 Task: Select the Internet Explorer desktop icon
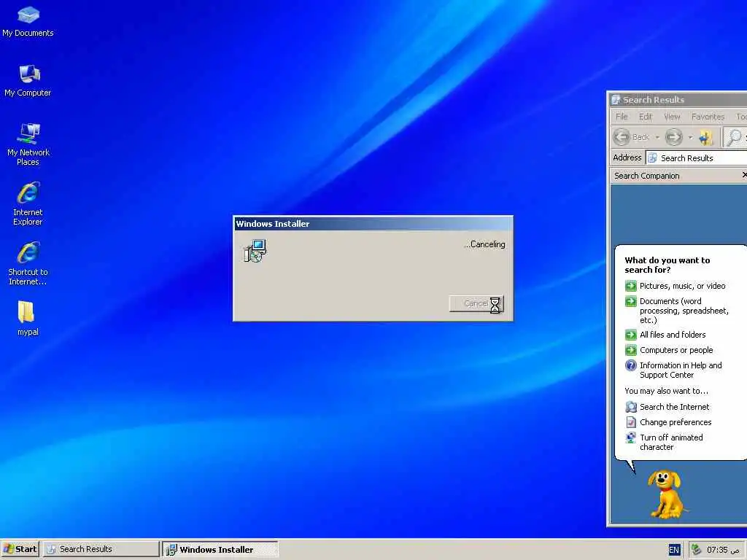click(x=28, y=204)
